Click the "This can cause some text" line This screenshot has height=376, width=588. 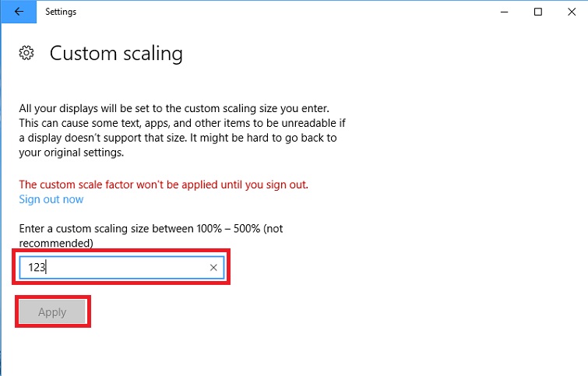(x=179, y=124)
